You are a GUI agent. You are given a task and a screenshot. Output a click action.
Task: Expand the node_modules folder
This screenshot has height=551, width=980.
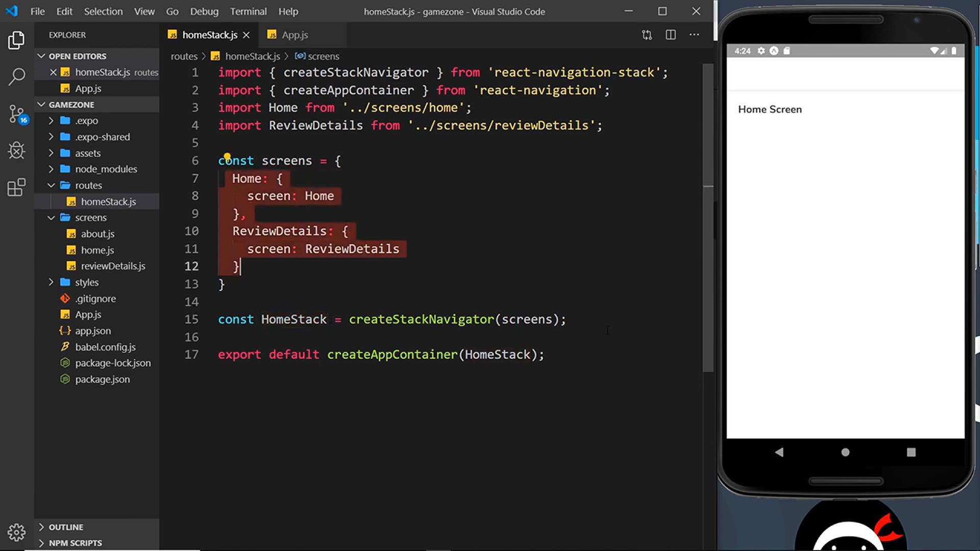pos(97,169)
